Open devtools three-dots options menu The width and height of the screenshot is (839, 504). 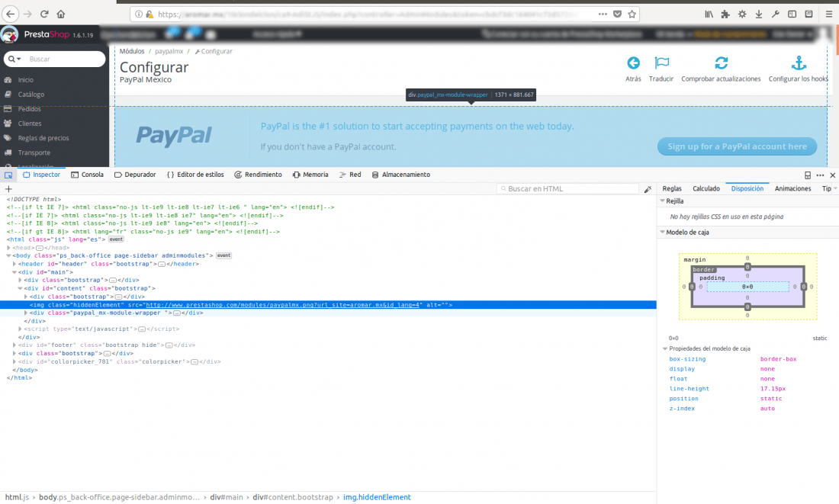pyautogui.click(x=820, y=175)
